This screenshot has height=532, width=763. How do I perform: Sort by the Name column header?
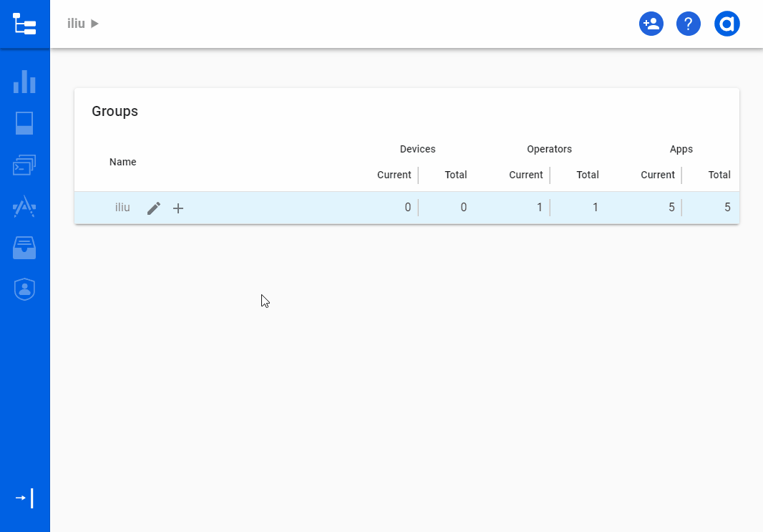click(122, 162)
